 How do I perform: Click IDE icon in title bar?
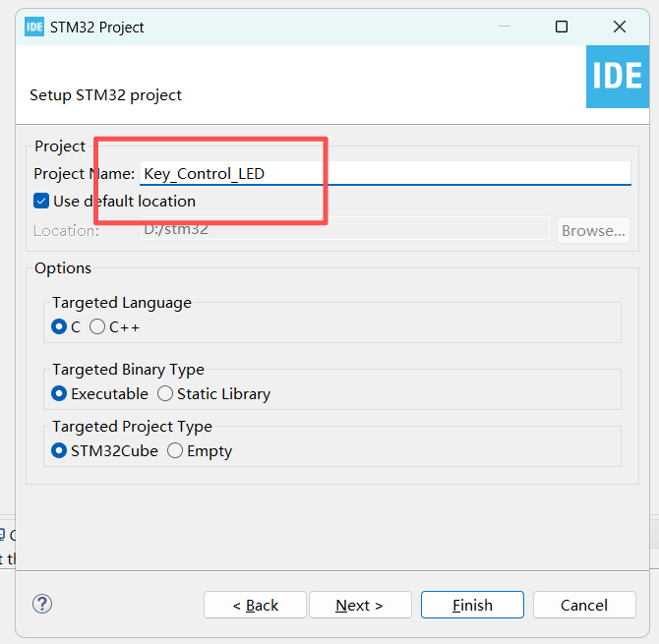point(34,27)
